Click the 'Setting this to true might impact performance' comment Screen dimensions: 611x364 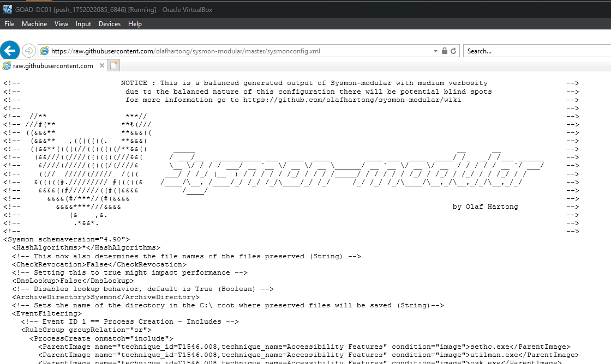(130, 272)
